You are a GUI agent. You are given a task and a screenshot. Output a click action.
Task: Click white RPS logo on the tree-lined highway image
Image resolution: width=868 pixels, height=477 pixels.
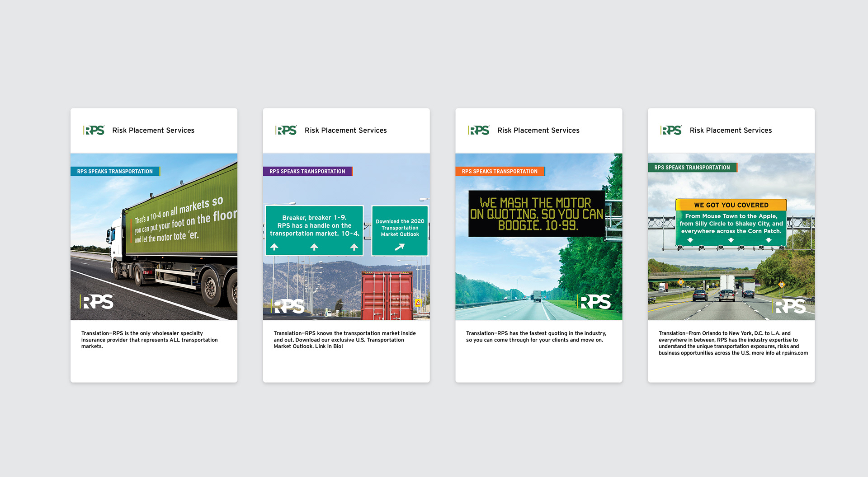[594, 302]
